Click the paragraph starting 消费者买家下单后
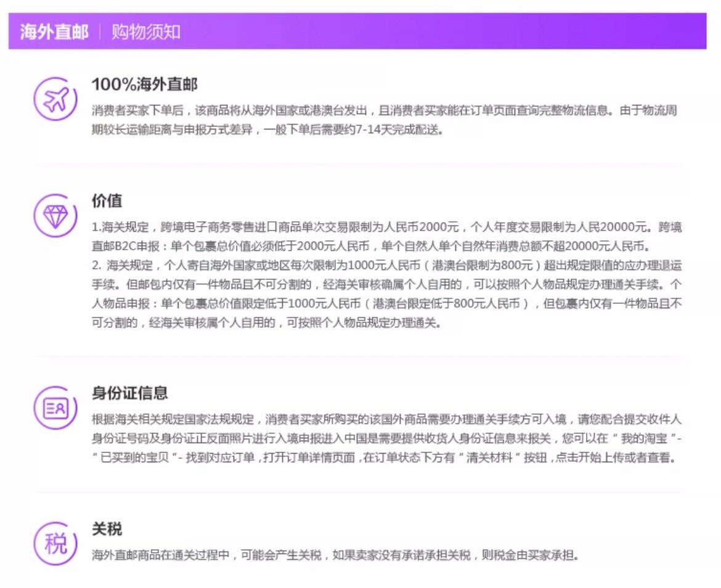Viewport: 721px width, 588px height. pyautogui.click(x=385, y=120)
